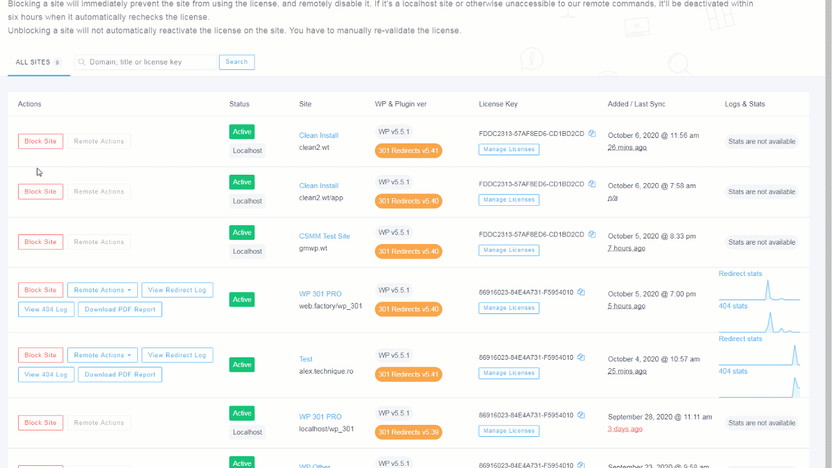Screen dimensions: 832x468
Task: Click the magnifier icon in search field
Action: (82, 62)
